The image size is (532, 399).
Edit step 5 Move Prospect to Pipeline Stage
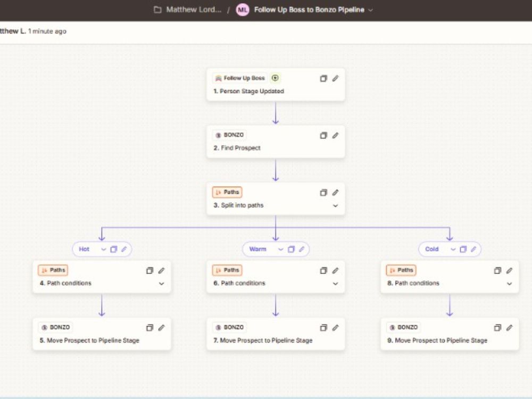click(162, 328)
